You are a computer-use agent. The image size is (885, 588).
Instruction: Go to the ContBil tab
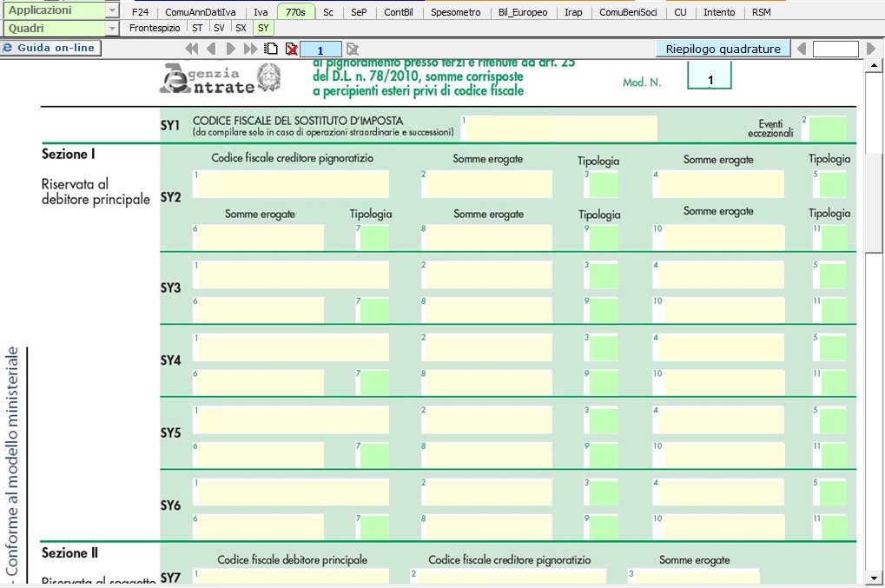(x=398, y=12)
